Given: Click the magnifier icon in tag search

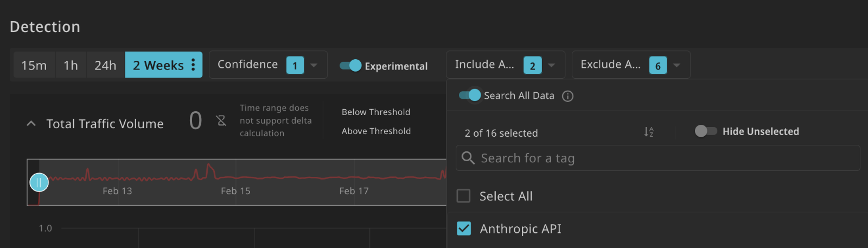Looking at the screenshot, I should coord(468,158).
